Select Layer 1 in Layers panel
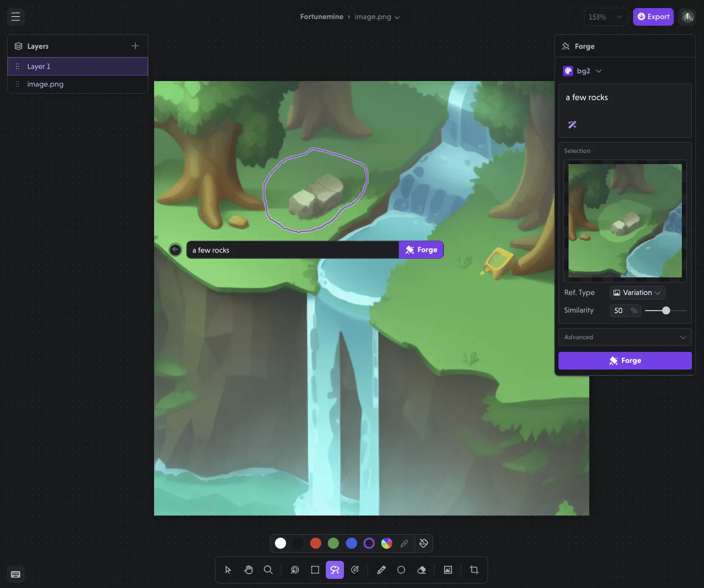Screen dimensions: 704x588 coord(78,66)
